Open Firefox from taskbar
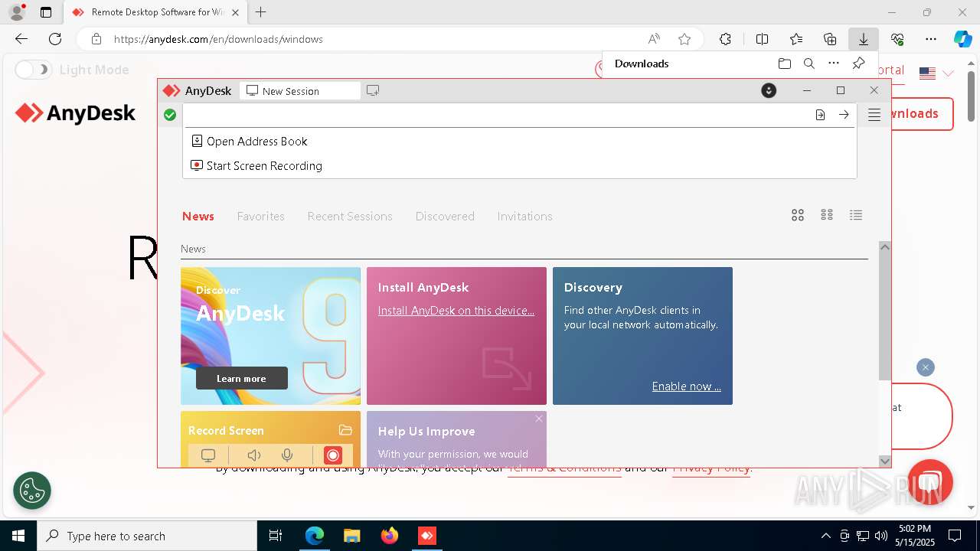Image resolution: width=980 pixels, height=551 pixels. pos(390,536)
